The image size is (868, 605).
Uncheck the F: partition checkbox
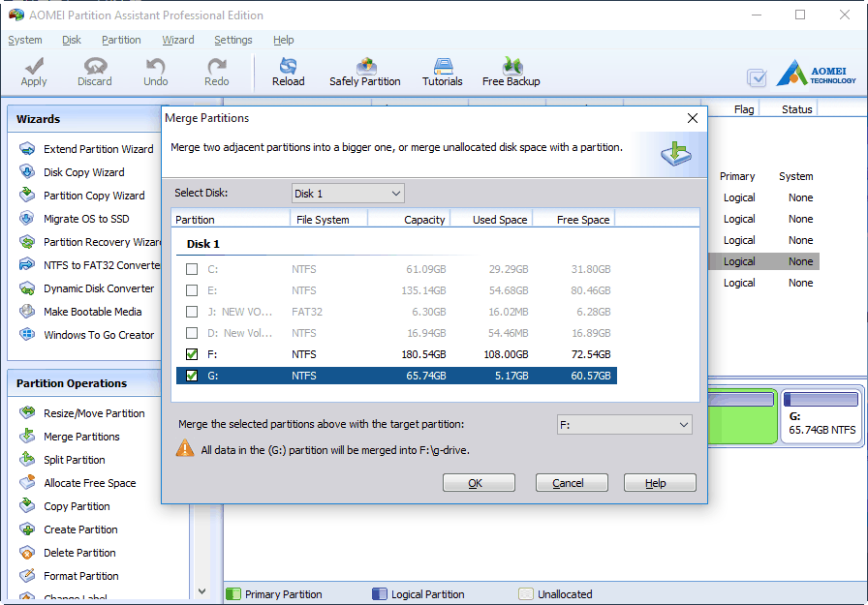tap(192, 354)
